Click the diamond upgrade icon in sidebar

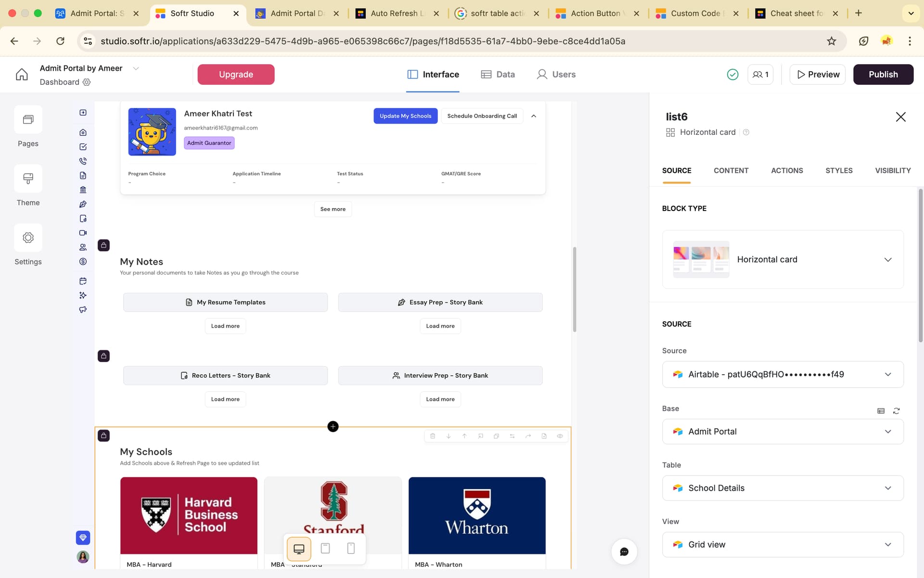click(83, 538)
